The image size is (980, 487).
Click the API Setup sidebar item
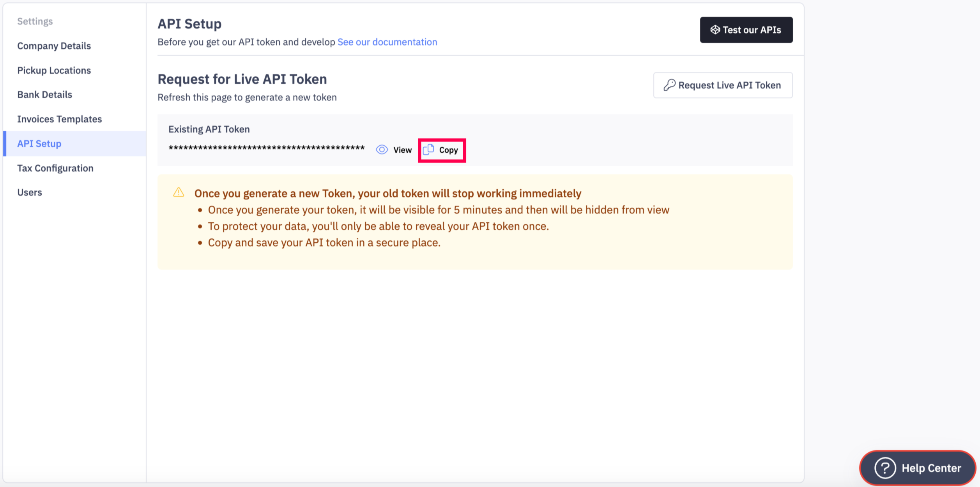pos(39,143)
